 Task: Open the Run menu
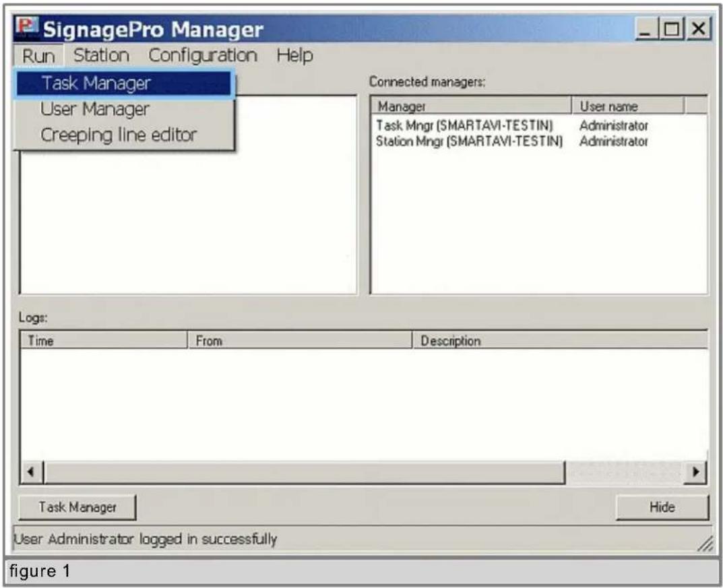tap(38, 56)
